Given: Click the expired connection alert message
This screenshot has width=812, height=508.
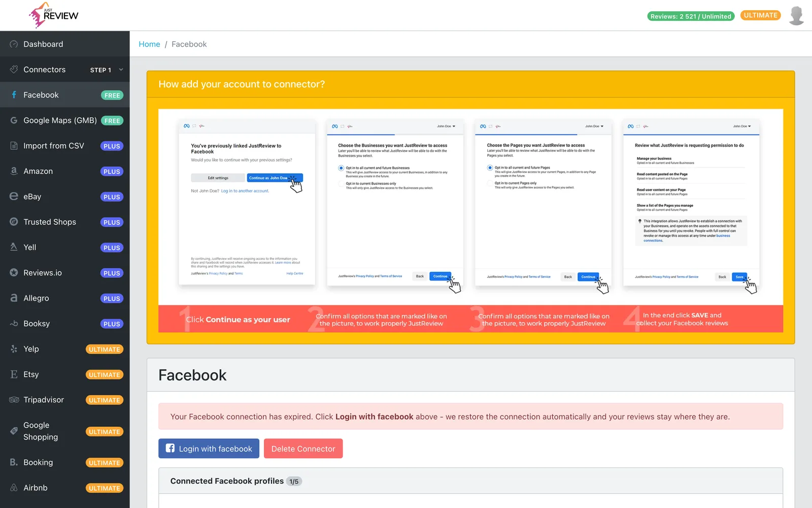Looking at the screenshot, I should pos(470,417).
